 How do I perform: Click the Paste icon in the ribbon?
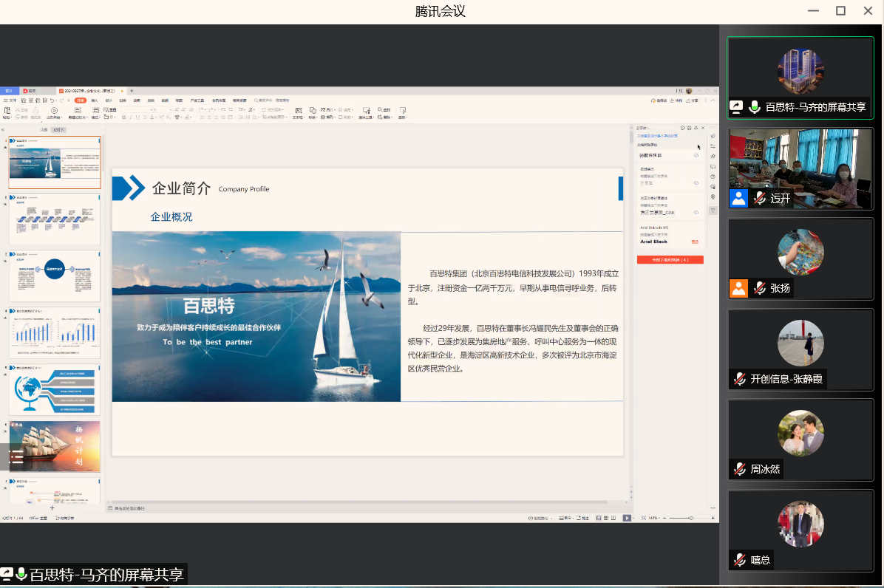pyautogui.click(x=7, y=112)
